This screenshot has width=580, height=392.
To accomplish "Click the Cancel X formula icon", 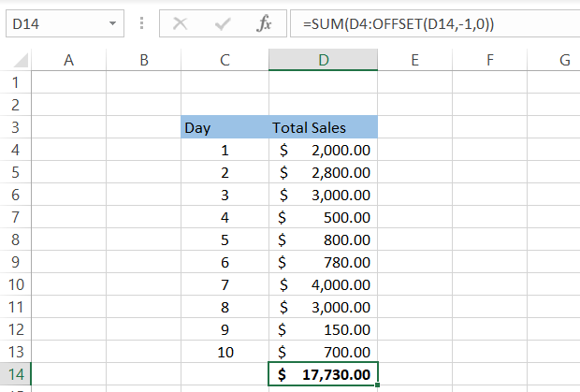I will [x=180, y=23].
